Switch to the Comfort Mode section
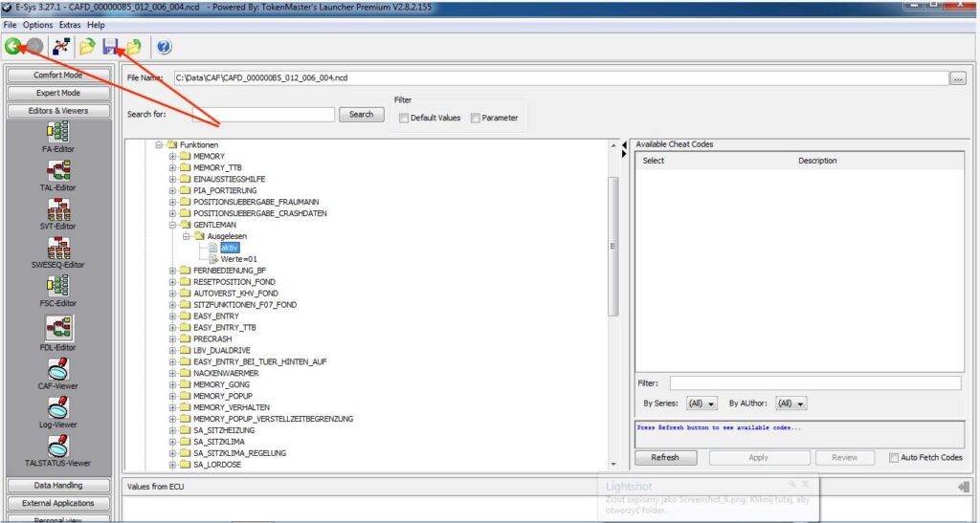Image resolution: width=980 pixels, height=523 pixels. [58, 75]
